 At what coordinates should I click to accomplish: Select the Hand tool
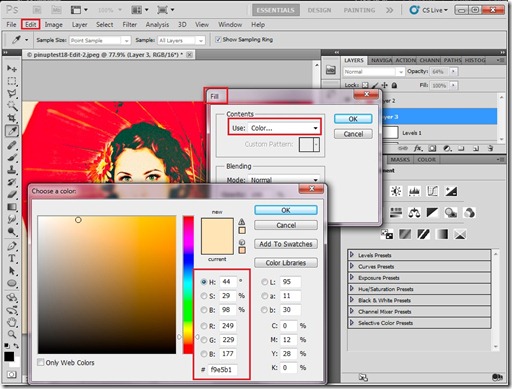[12, 322]
